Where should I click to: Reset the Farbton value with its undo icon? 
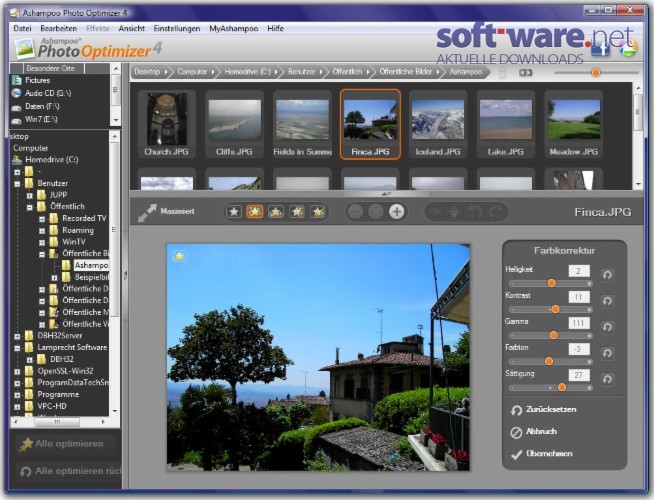pos(607,354)
